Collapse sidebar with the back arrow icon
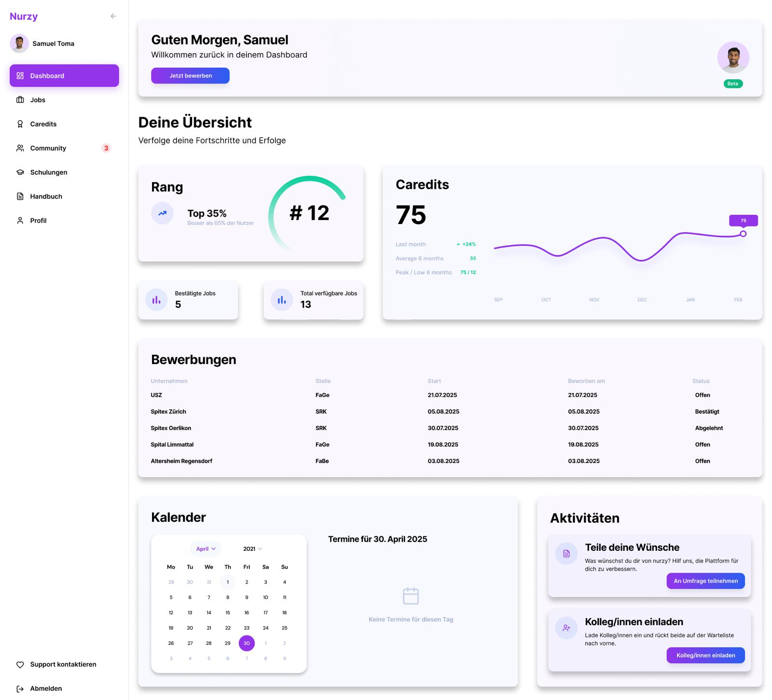 pos(113,16)
